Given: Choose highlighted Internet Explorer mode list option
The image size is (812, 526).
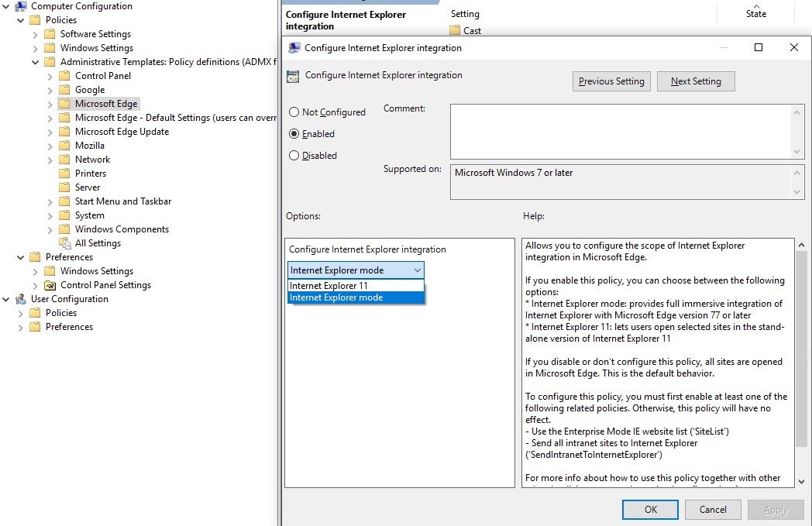Looking at the screenshot, I should [x=356, y=297].
